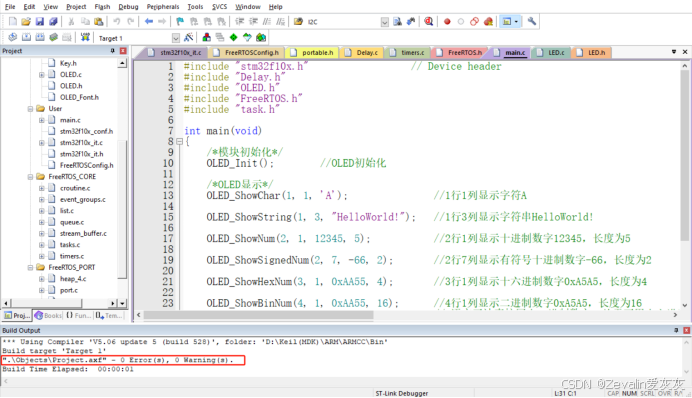Screen dimensions: 692x398
Task: Switch to Delay.c editor tab
Action: click(x=362, y=53)
